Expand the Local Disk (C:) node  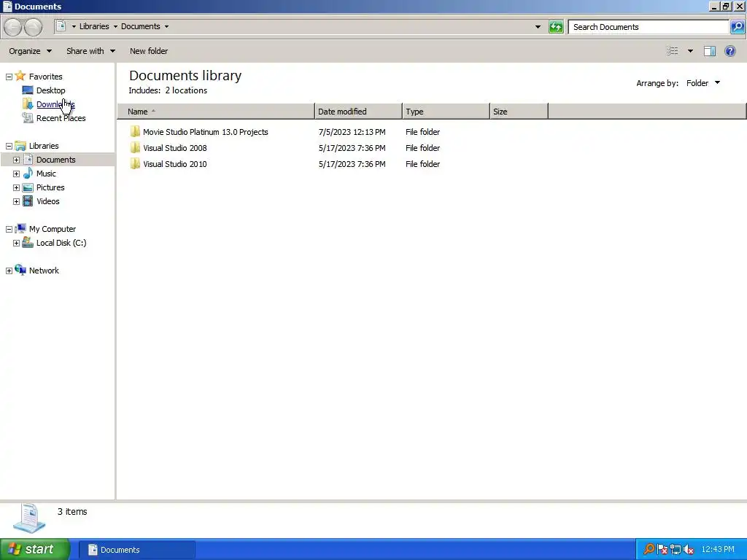[x=16, y=243]
